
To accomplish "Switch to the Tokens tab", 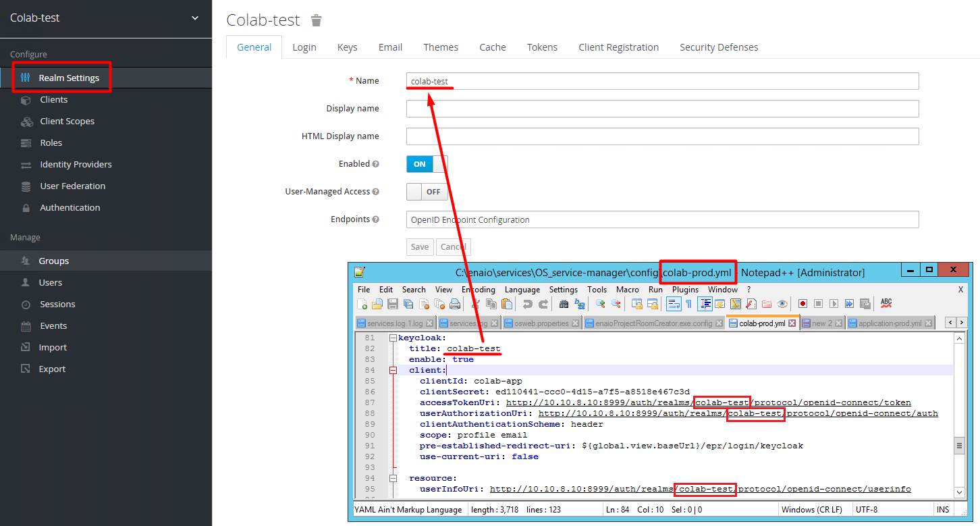I will (542, 47).
